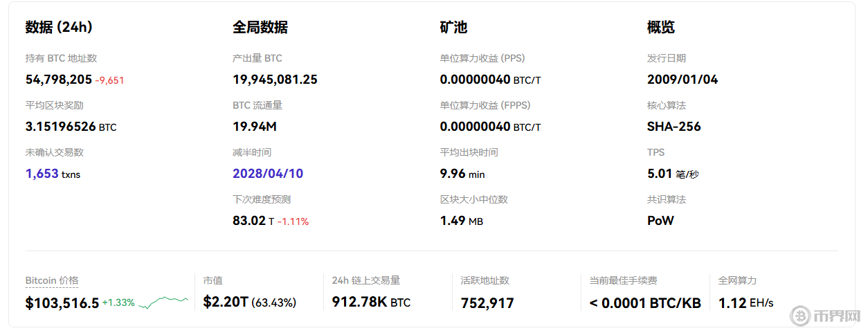The width and height of the screenshot is (868, 335).
Task: Click the 活跃地址数 label
Action: tap(485, 280)
